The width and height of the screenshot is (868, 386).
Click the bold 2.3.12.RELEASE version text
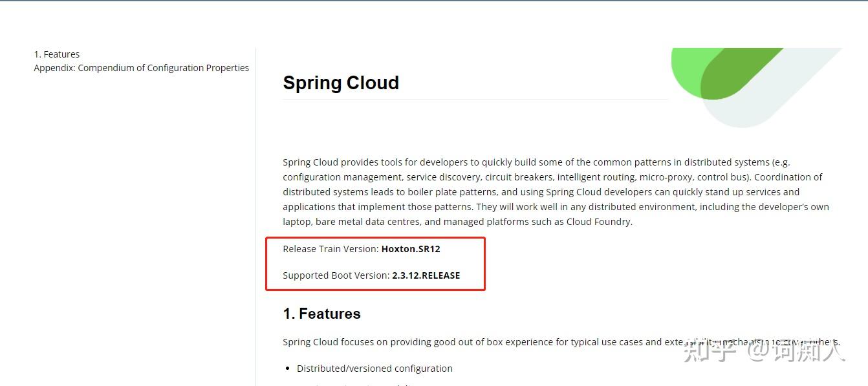coord(426,275)
